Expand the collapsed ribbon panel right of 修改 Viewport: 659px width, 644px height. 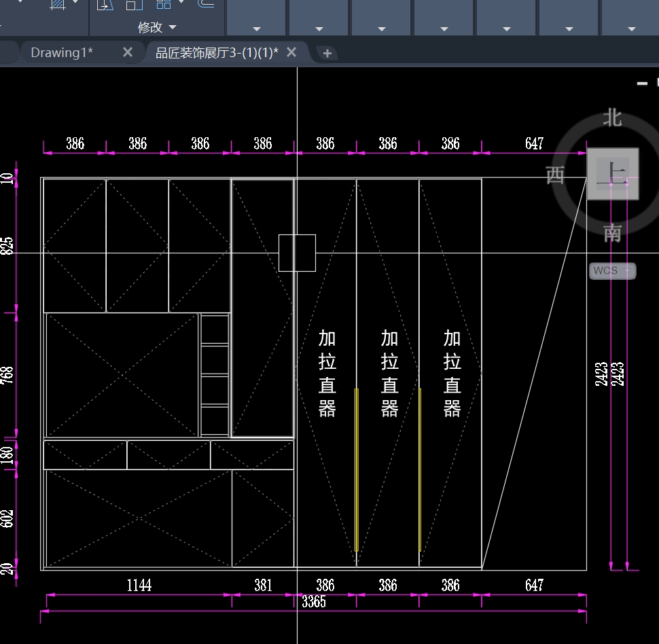[256, 29]
